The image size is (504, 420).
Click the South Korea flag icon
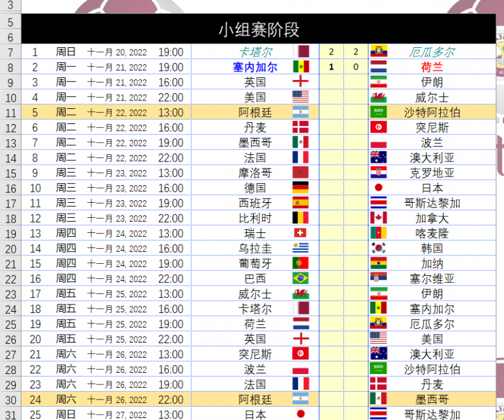point(379,248)
